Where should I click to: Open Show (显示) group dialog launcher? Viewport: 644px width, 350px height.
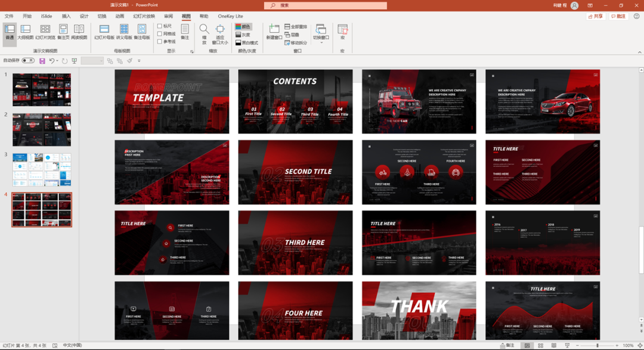pyautogui.click(x=192, y=51)
